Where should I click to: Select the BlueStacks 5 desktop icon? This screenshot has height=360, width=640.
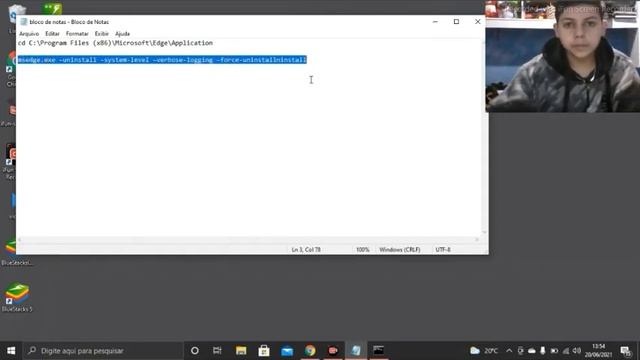pos(17,298)
